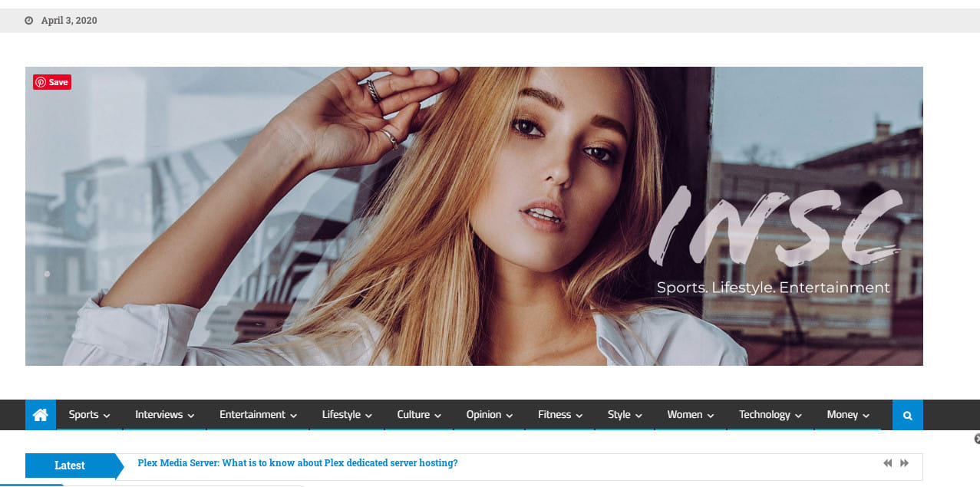This screenshot has width=980, height=487.
Task: Expand the Fitness dropdown chevron
Action: point(579,416)
